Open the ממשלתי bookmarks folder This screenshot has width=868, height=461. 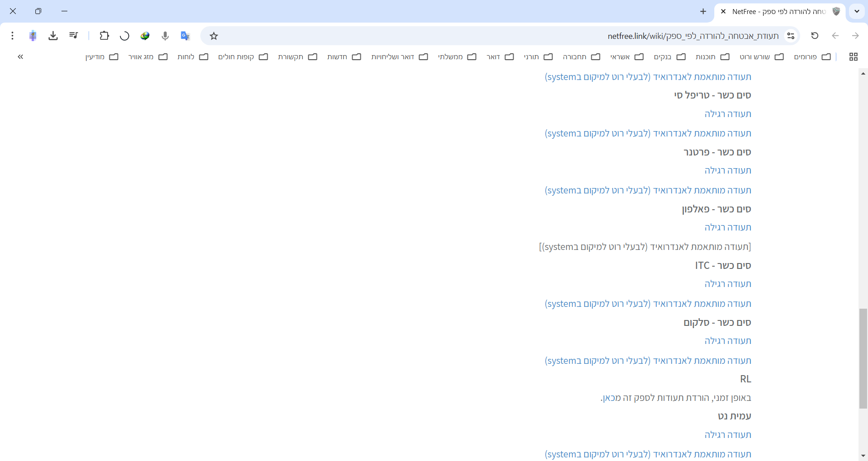[457, 56]
